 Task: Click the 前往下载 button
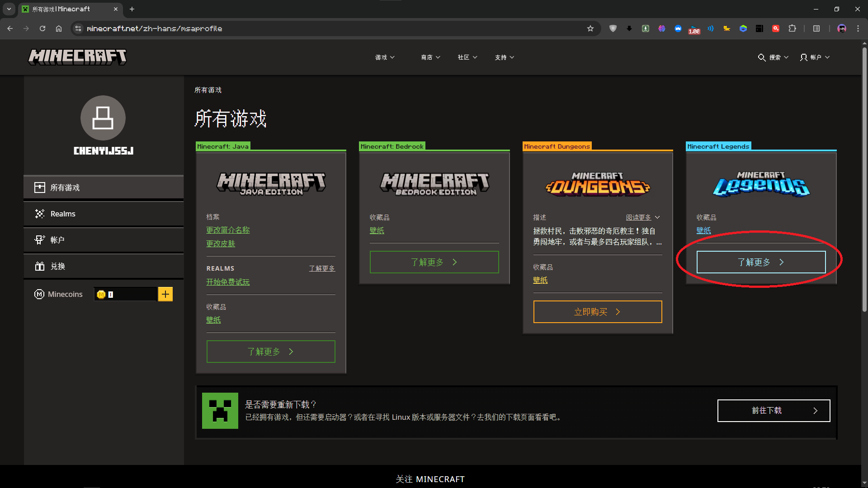coord(774,411)
